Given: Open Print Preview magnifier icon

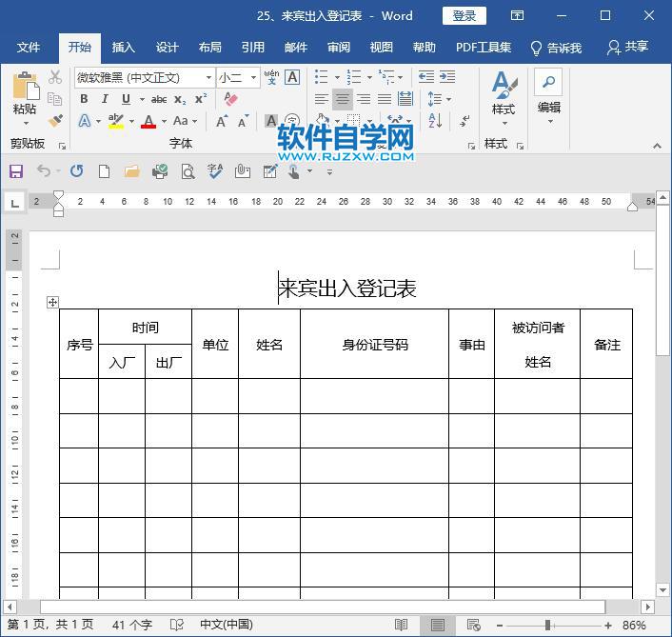Looking at the screenshot, I should (188, 171).
